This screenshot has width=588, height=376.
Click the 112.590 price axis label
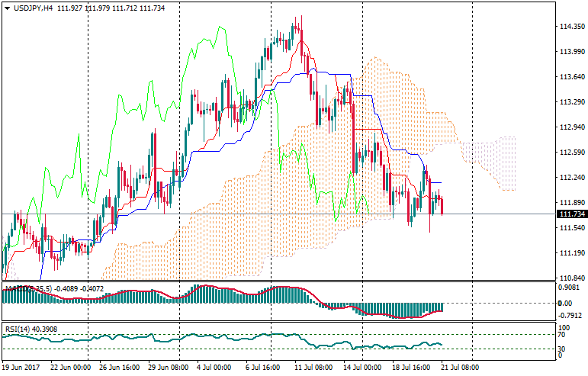click(571, 153)
